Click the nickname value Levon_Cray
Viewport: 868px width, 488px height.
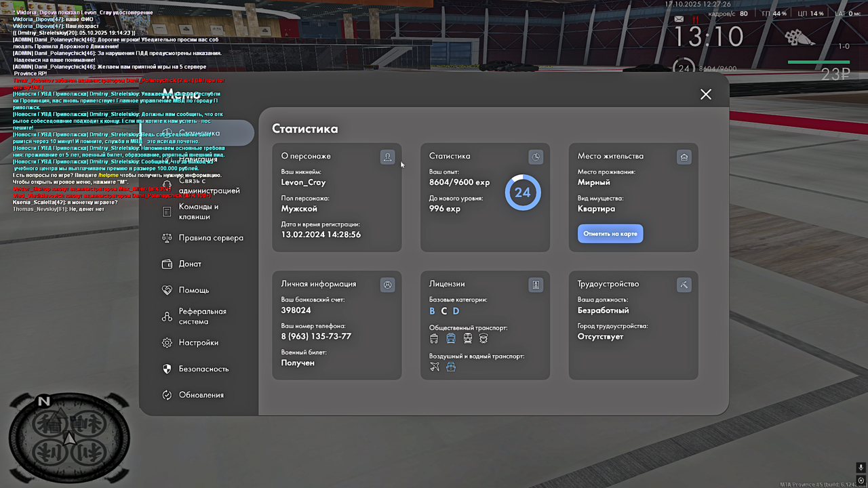(x=303, y=182)
